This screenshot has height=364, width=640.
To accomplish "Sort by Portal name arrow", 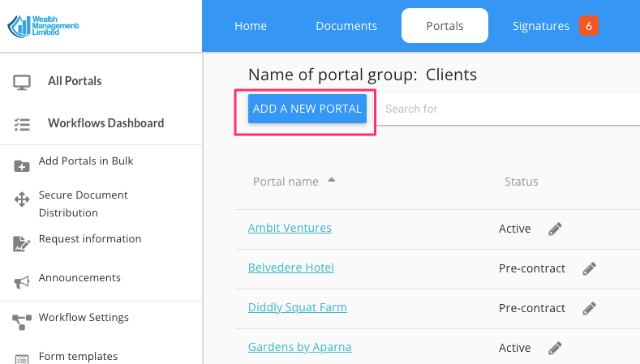I will pos(331,180).
